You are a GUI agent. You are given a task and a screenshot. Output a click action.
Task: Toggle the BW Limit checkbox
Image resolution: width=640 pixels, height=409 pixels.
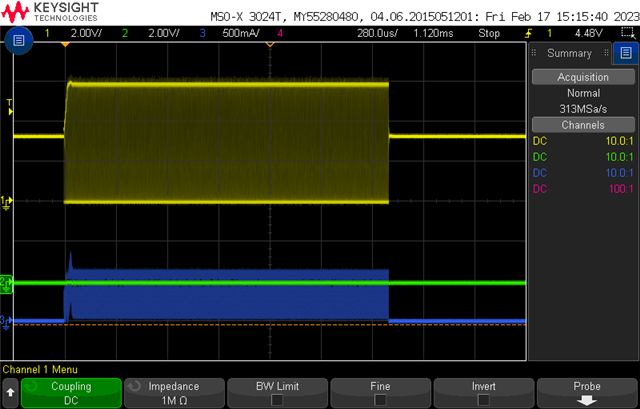277,400
